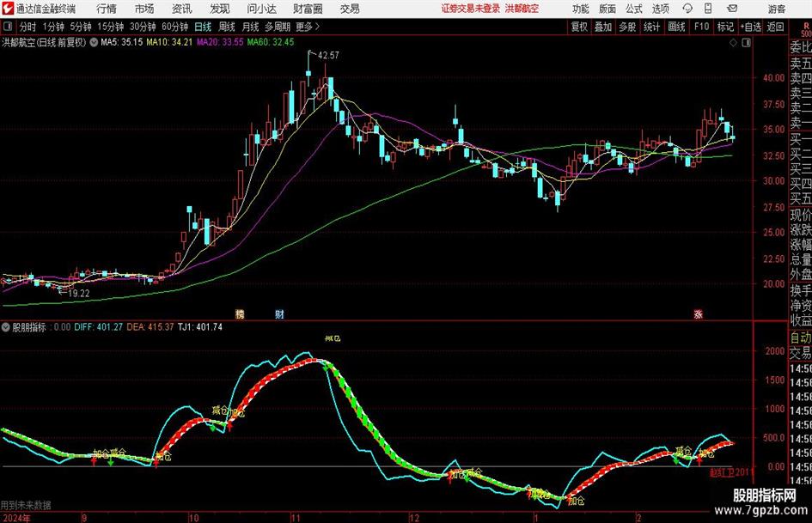This screenshot has width=812, height=523.
Task: Click the TJ1: 401.74 value
Action: coord(200,327)
